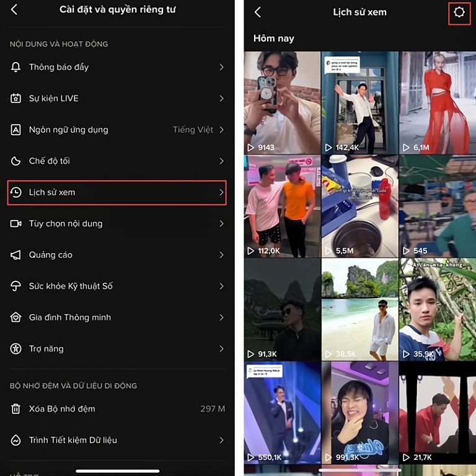Tap the accessibility icon for Trợ năng
The height and width of the screenshot is (476, 476).
pos(16,349)
